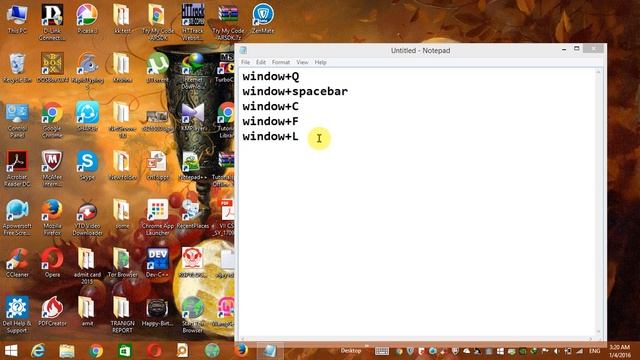This screenshot has height=360, width=640.
Task: Select the amit folder icon
Action: click(x=87, y=311)
